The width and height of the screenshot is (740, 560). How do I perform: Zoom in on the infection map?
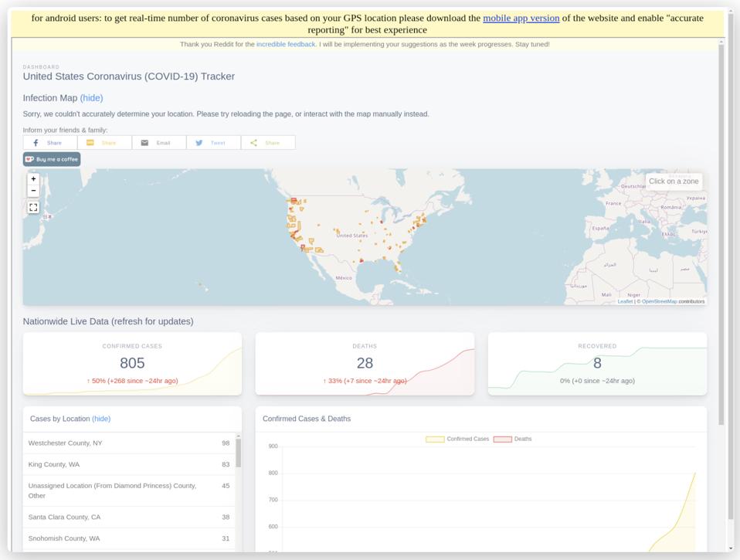pyautogui.click(x=33, y=178)
